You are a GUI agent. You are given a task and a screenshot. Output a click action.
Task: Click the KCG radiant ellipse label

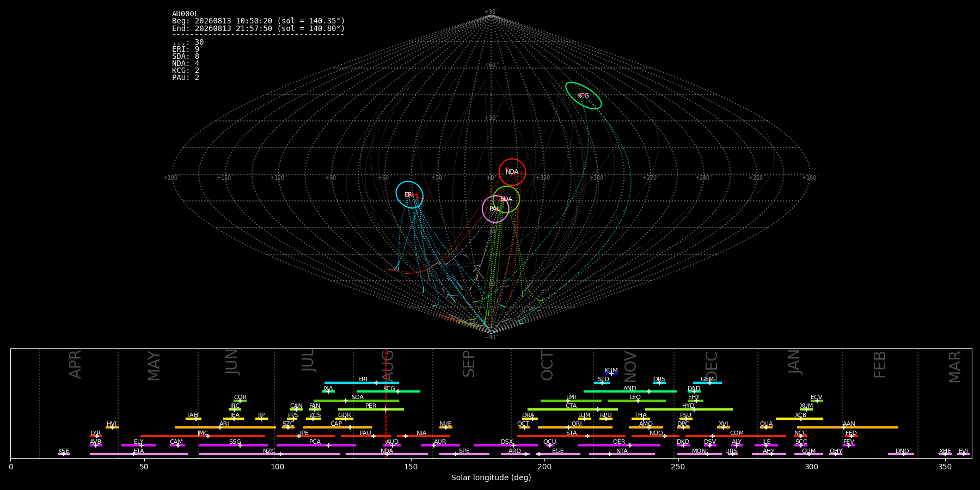coord(583,96)
